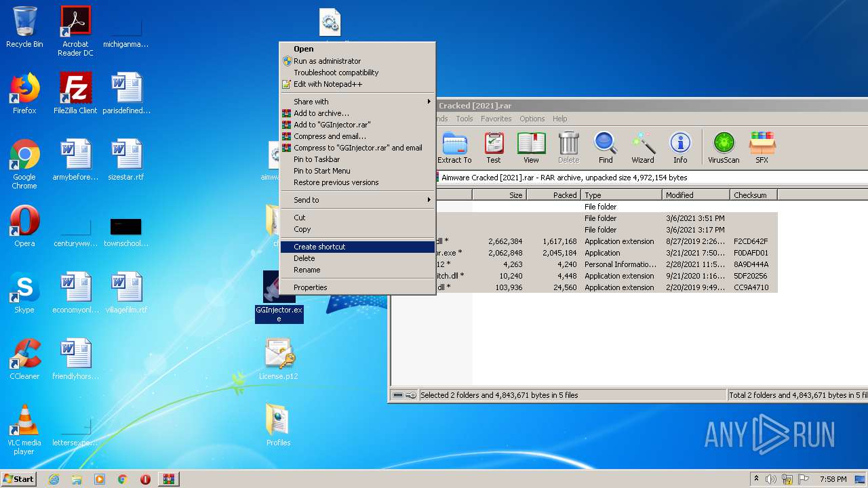Screen dimensions: 868x488
Task: Sort files by the Type column
Action: 621,195
